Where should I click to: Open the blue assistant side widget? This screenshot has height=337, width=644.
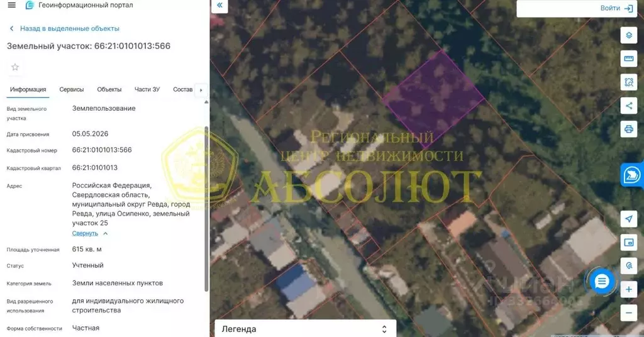coord(632,175)
